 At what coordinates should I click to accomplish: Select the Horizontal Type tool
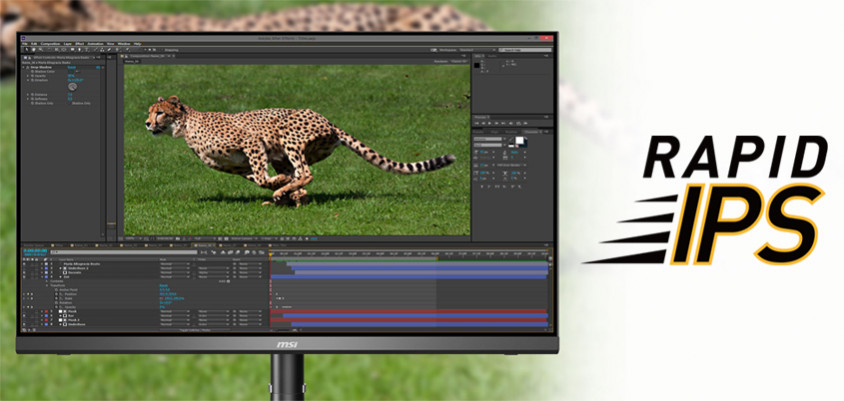pos(87,50)
